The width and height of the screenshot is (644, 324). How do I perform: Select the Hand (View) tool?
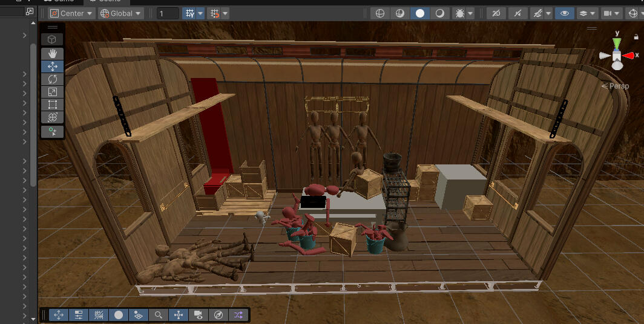point(53,53)
